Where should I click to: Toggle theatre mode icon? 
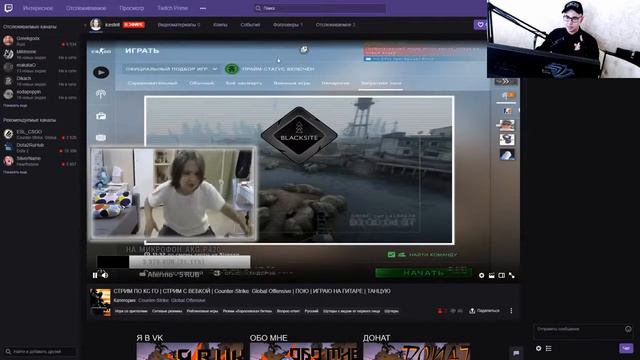coord(502,276)
